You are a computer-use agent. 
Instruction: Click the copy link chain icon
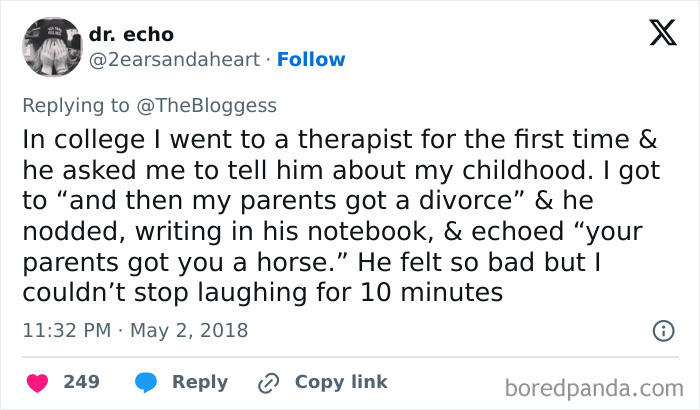[x=267, y=382]
